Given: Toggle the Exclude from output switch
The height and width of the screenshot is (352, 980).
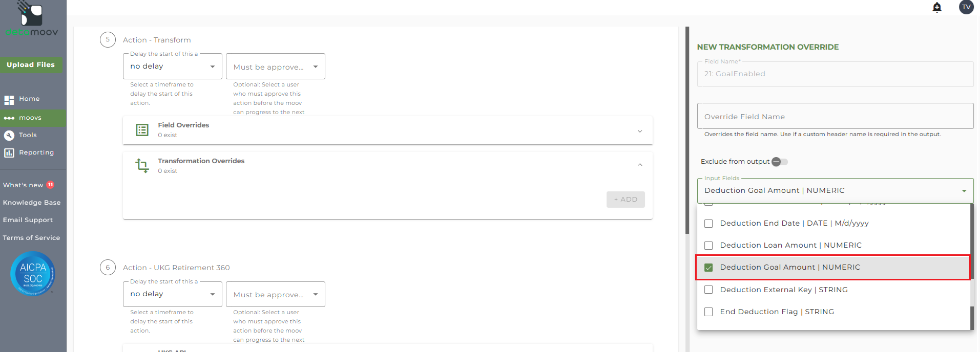Looking at the screenshot, I should [x=779, y=162].
